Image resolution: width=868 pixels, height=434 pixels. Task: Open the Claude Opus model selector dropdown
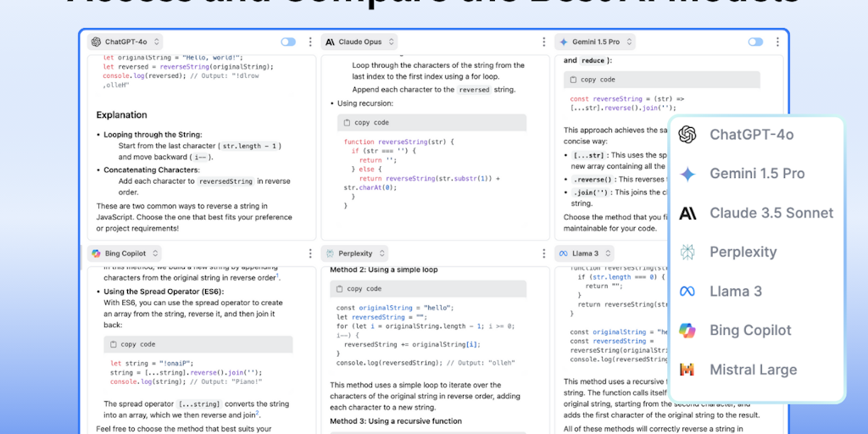(x=359, y=42)
